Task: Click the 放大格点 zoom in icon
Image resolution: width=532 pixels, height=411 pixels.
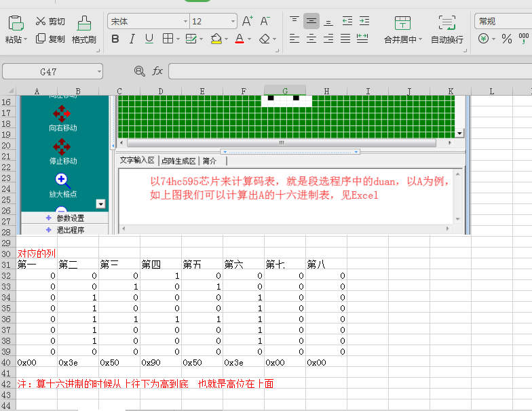Action: (62, 180)
